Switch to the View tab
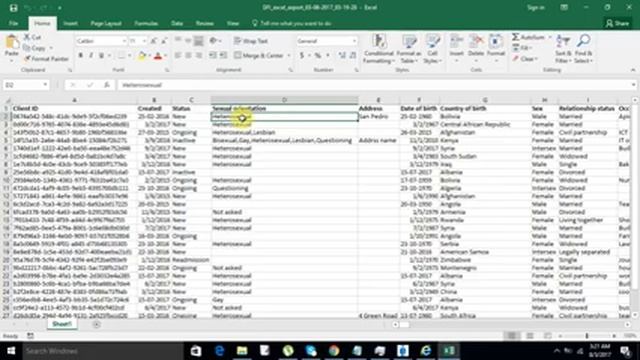This screenshot has width=640, height=360. 233,23
